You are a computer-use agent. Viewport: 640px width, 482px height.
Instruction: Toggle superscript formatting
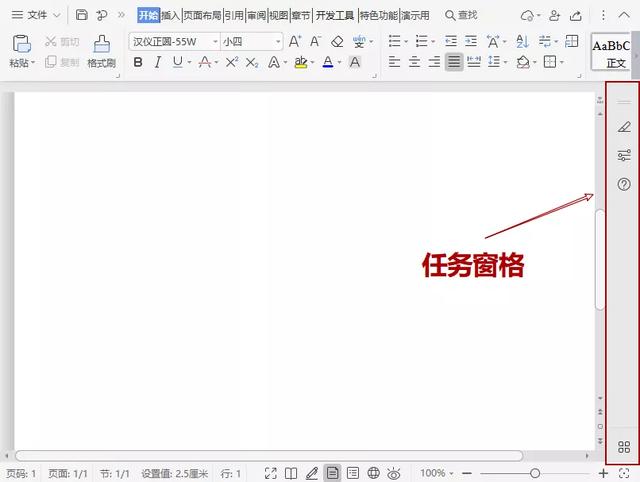(x=232, y=62)
